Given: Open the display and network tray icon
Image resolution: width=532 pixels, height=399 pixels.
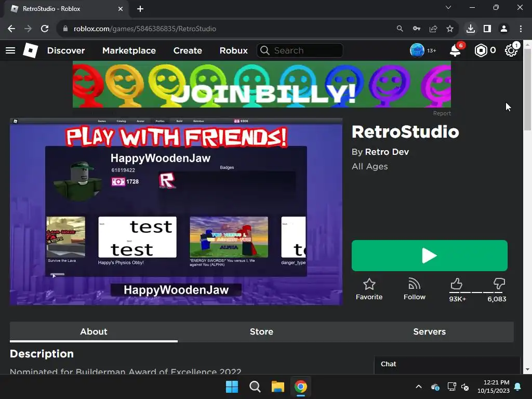Looking at the screenshot, I should [x=451, y=387].
